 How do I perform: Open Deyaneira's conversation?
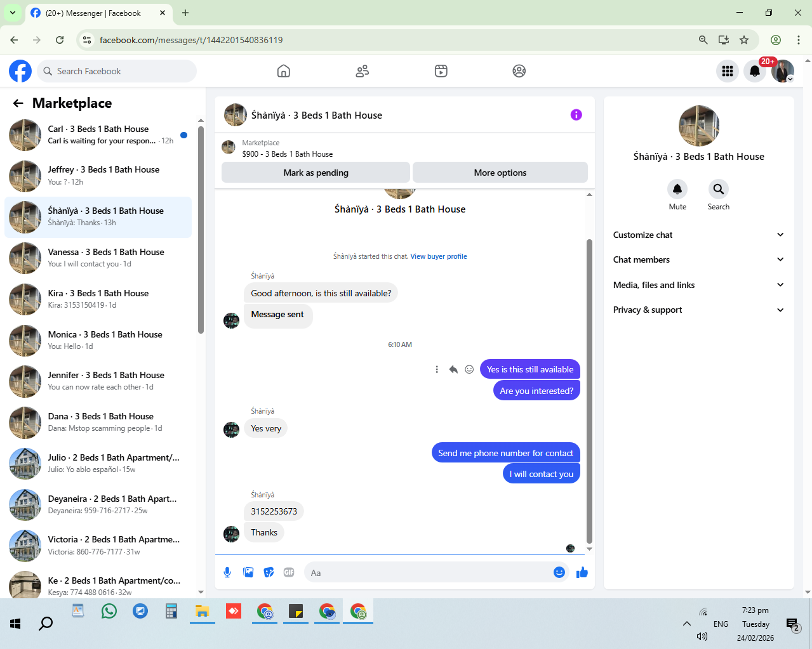point(98,505)
